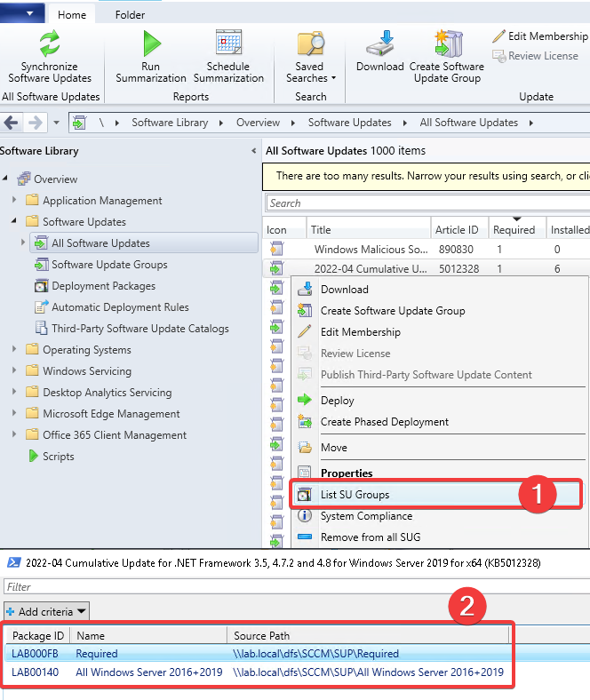Screen dimensions: 590x700
Task: Select Third-Party Software Update Catalogs node
Action: click(140, 329)
